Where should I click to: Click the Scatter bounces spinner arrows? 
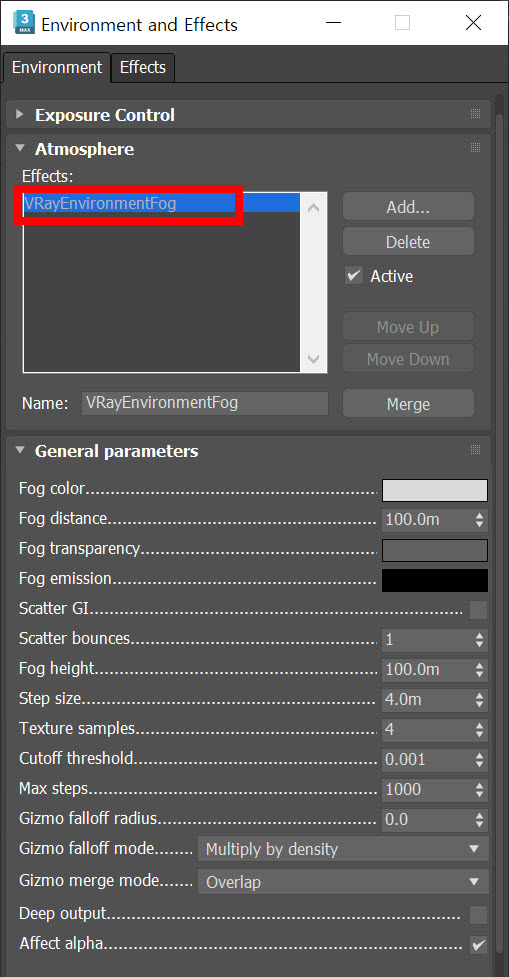coord(479,640)
